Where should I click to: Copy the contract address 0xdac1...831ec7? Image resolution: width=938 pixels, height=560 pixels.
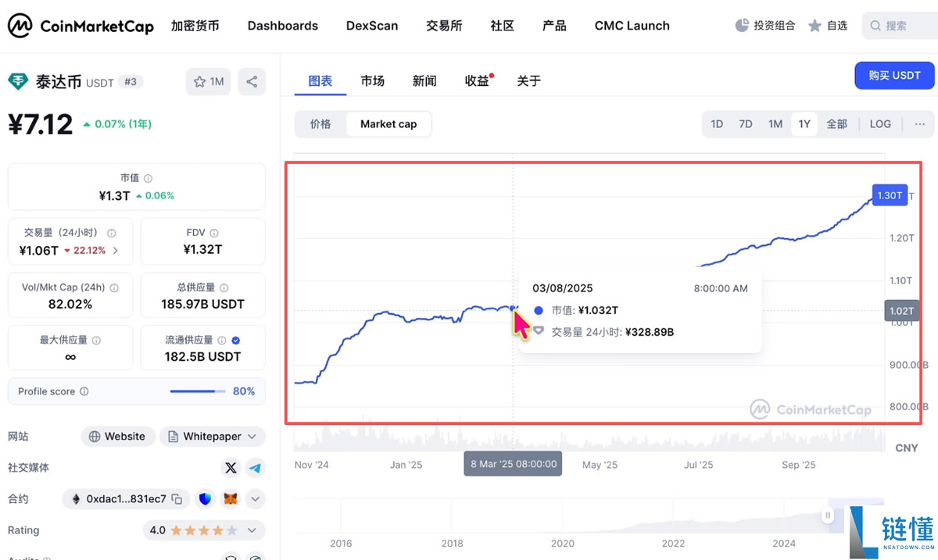pos(177,499)
